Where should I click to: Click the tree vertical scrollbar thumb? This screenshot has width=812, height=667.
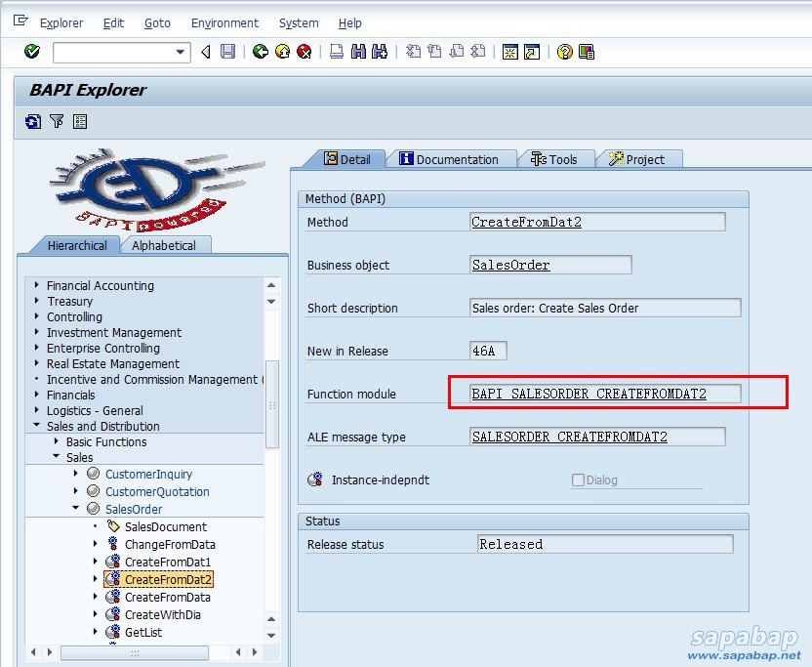click(272, 404)
